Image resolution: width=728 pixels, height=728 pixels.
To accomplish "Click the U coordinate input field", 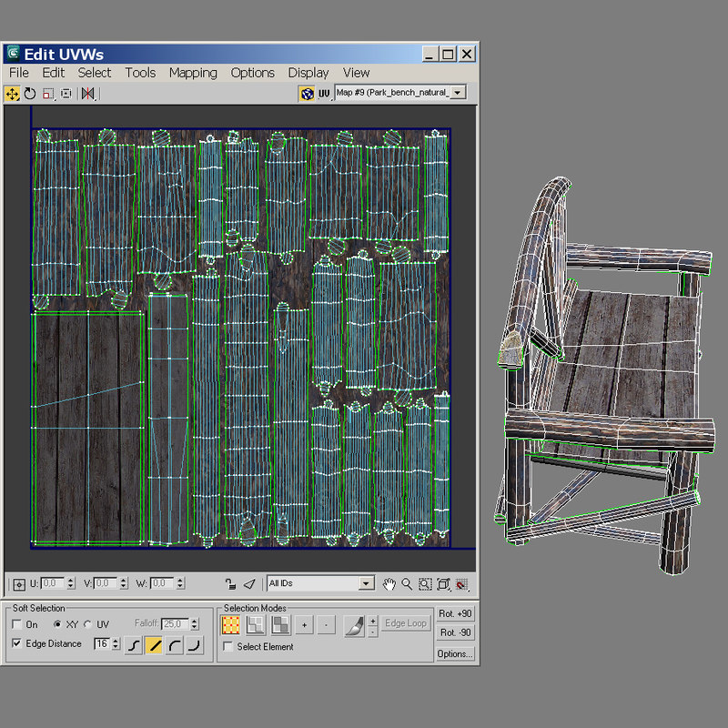I will (53, 583).
